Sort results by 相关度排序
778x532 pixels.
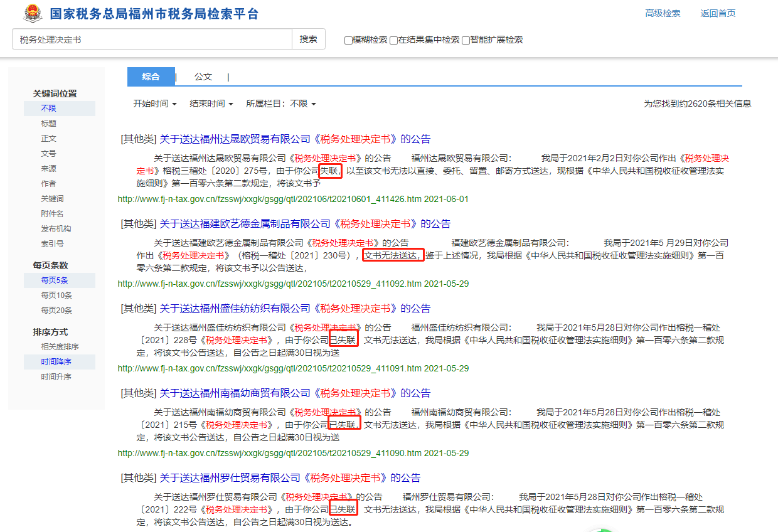tap(60, 347)
